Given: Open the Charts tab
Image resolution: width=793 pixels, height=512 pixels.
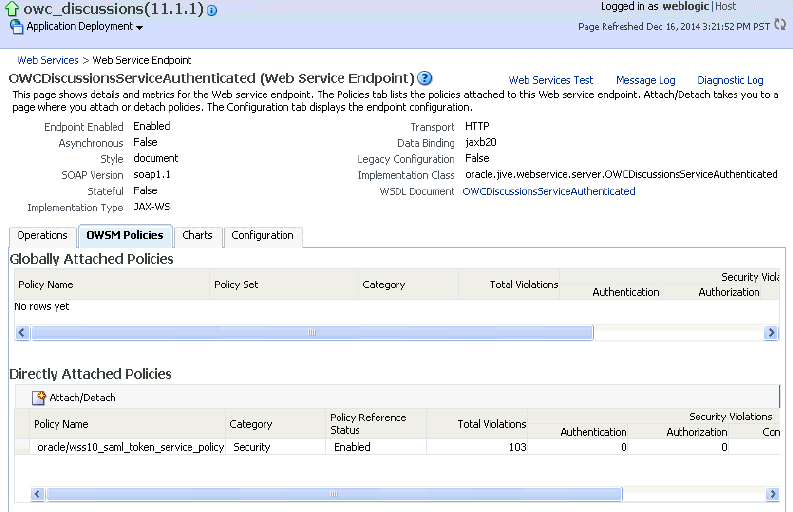Looking at the screenshot, I should [x=197, y=236].
